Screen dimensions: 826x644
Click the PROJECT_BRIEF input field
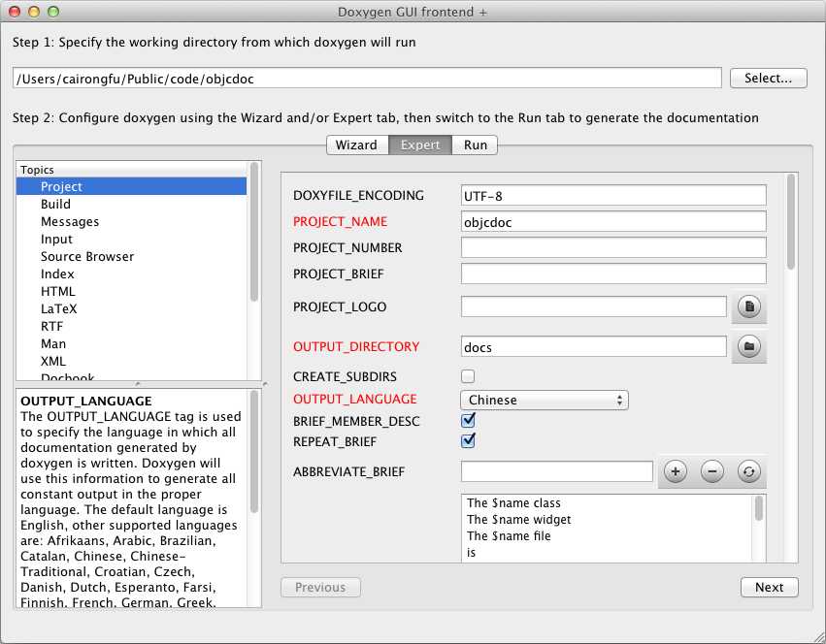(x=613, y=274)
